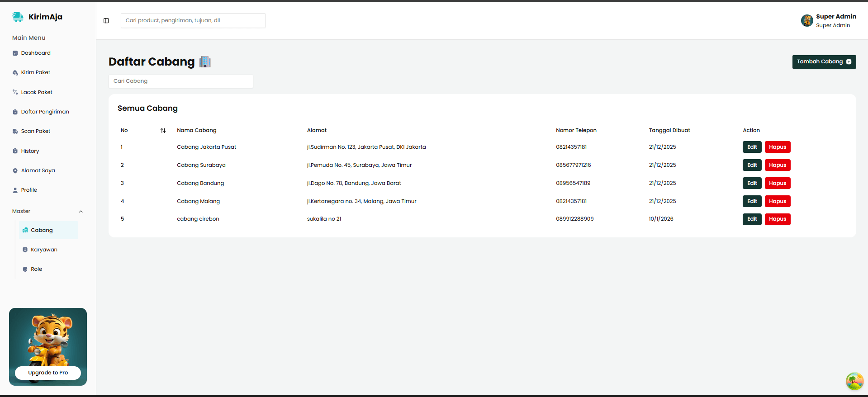This screenshot has width=868, height=397.
Task: Go to Kirim Paket menu
Action: [36, 72]
